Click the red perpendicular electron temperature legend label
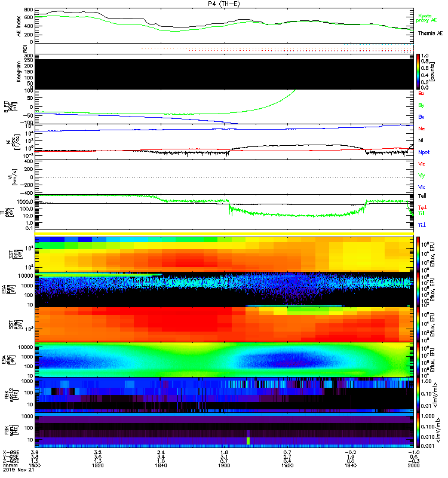 click(x=422, y=207)
